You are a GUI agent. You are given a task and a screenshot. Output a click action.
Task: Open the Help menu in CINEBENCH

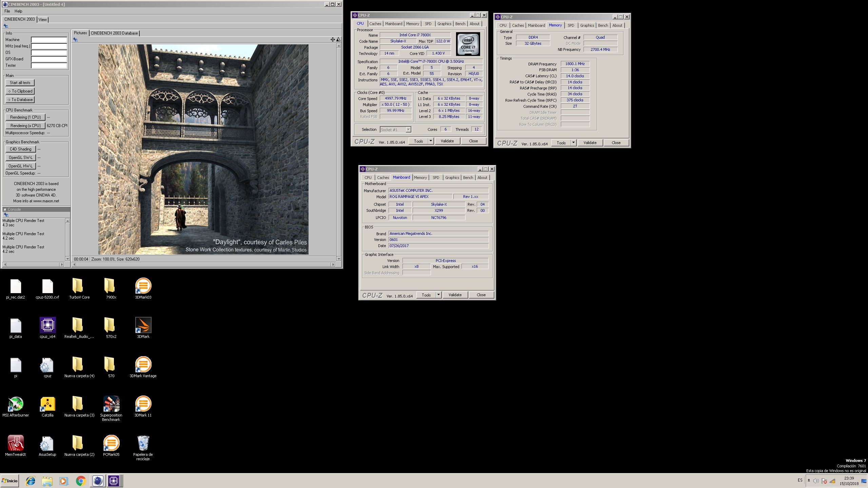click(x=18, y=11)
